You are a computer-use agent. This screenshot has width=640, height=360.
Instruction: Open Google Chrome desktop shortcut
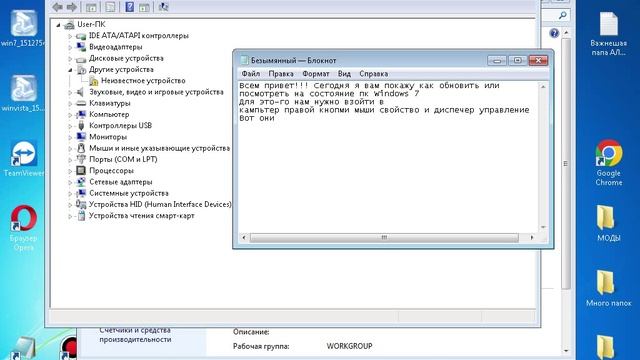(609, 163)
